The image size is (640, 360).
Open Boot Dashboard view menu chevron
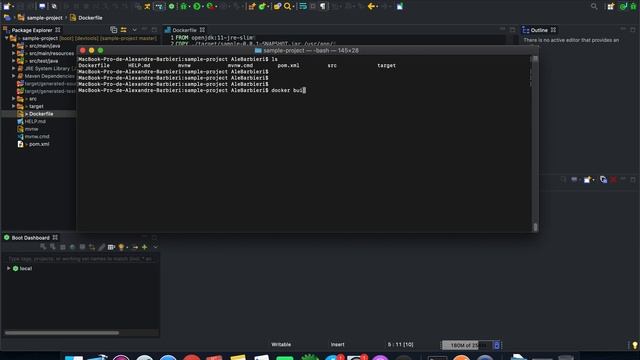click(155, 247)
